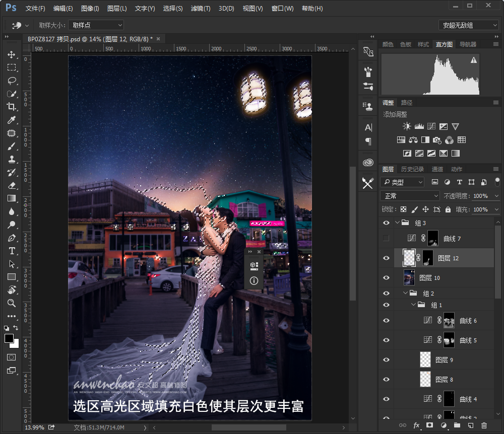Create a new group folder
Viewport: 504px width, 434px height.
[x=457, y=425]
